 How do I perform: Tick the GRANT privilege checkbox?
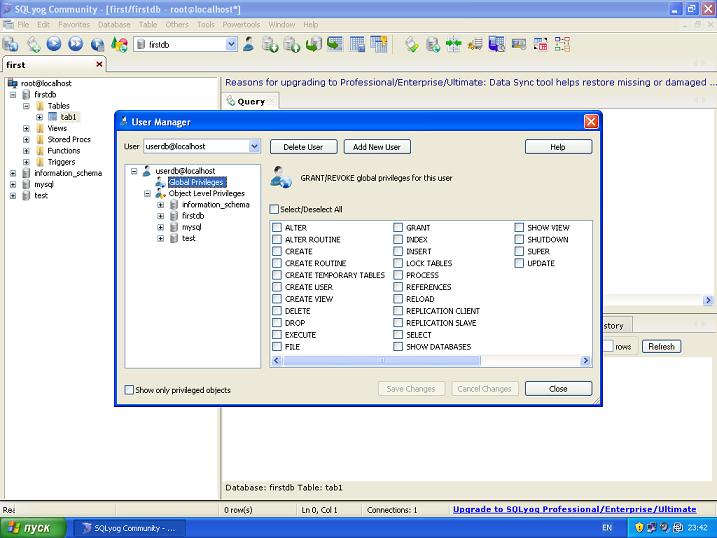click(x=398, y=228)
